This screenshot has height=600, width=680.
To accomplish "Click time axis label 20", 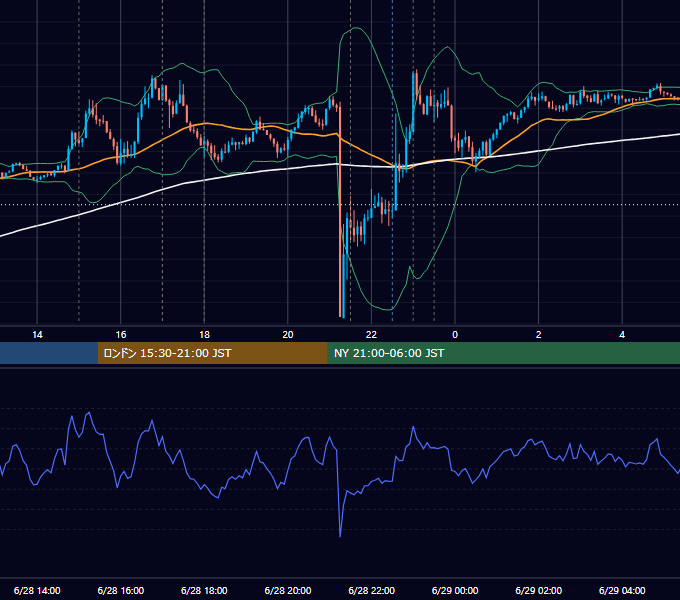I will (288, 335).
